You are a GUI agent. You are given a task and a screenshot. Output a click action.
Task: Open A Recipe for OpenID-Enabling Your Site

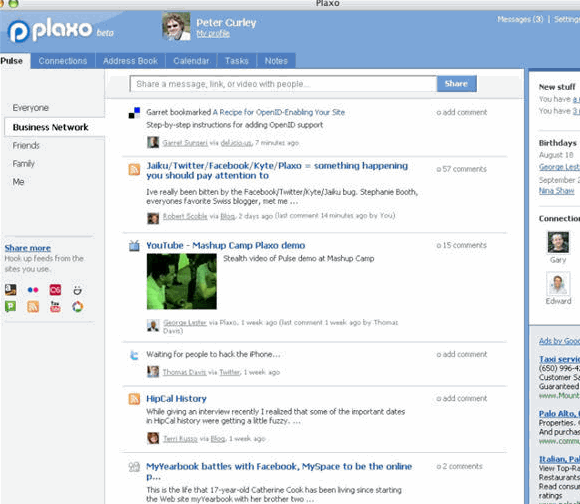click(279, 112)
